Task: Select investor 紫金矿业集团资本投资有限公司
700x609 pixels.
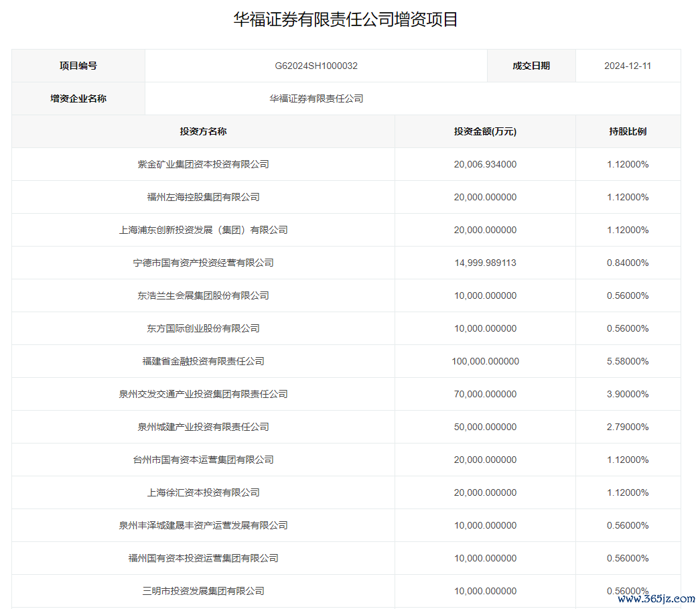Action: pos(203,164)
